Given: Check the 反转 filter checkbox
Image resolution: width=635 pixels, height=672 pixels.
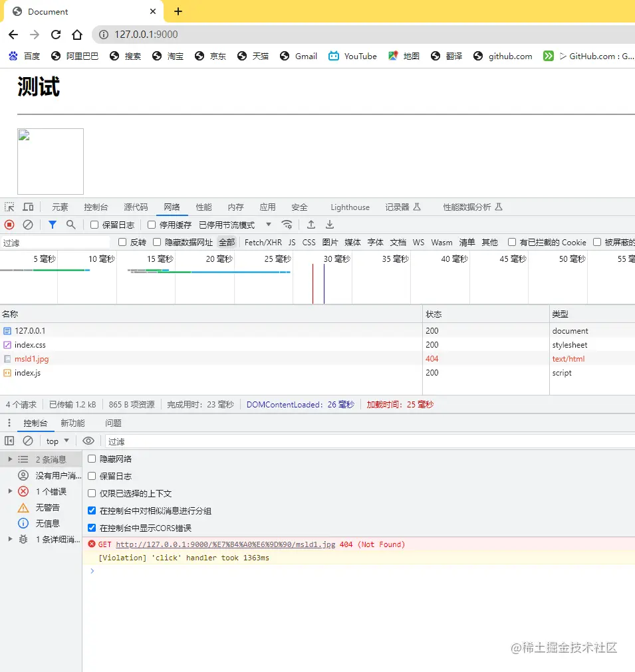Looking at the screenshot, I should click(x=122, y=242).
